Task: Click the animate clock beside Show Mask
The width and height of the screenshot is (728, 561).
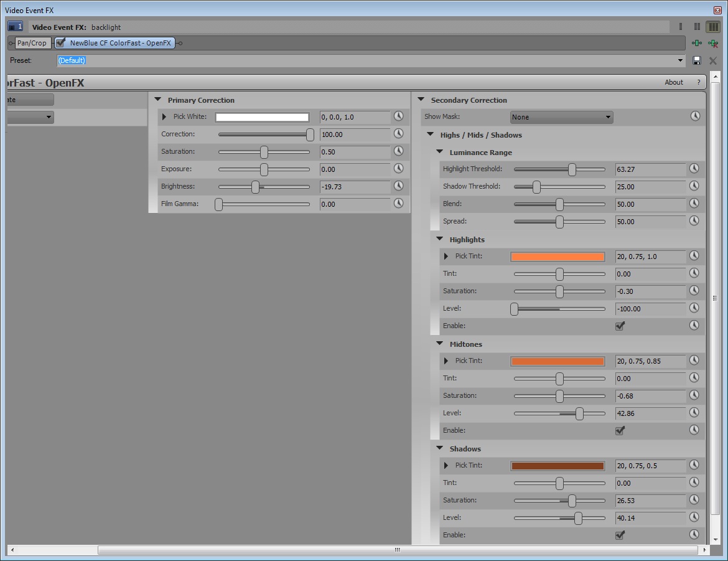Action: (x=695, y=116)
